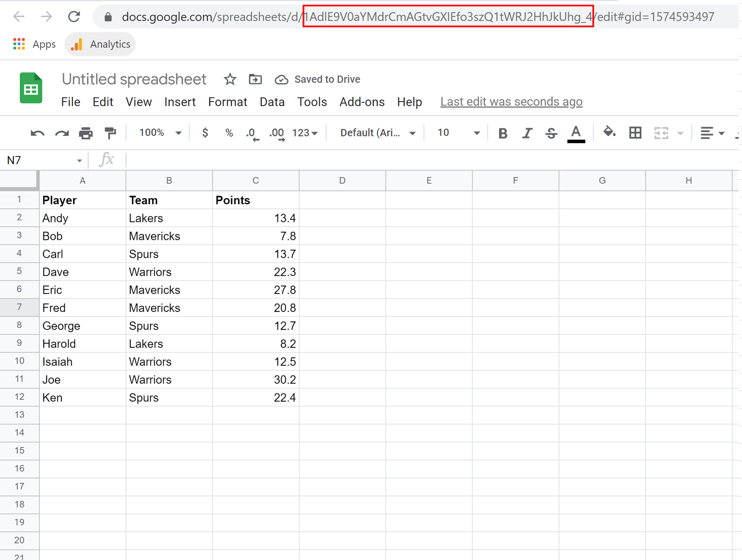Open the text color picker
The width and height of the screenshot is (742, 560).
point(576,133)
